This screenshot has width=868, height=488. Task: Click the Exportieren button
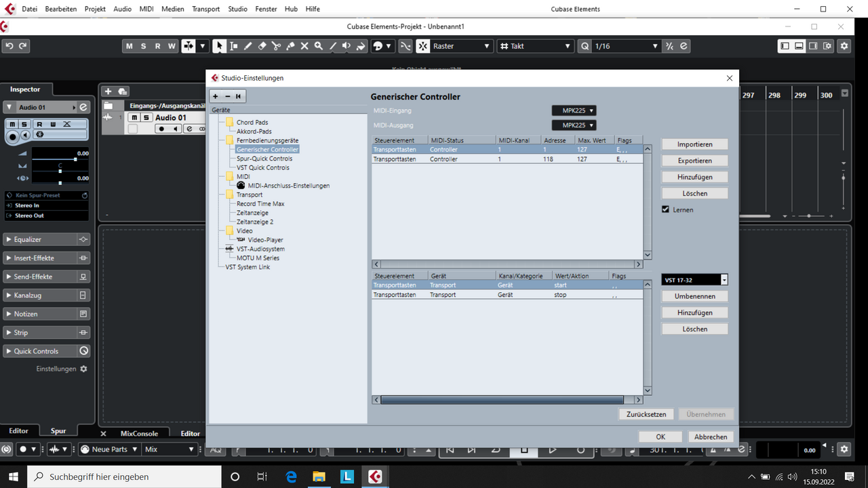tap(694, 161)
